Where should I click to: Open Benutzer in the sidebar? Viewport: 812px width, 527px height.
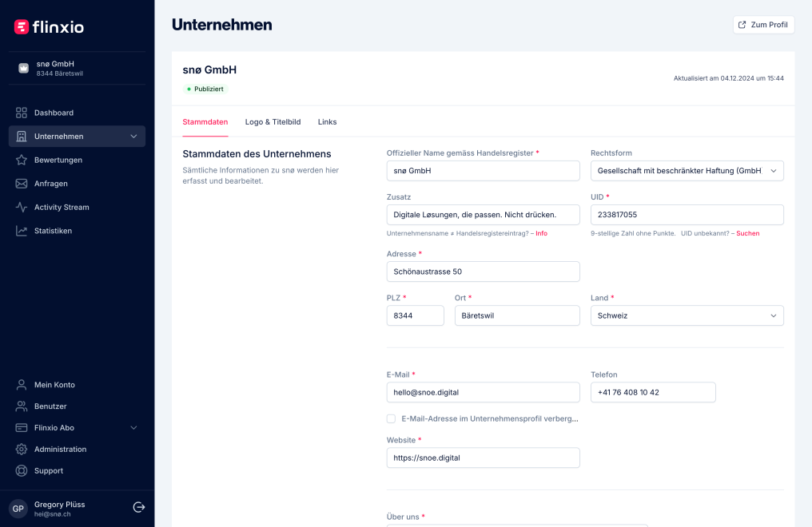(77, 406)
